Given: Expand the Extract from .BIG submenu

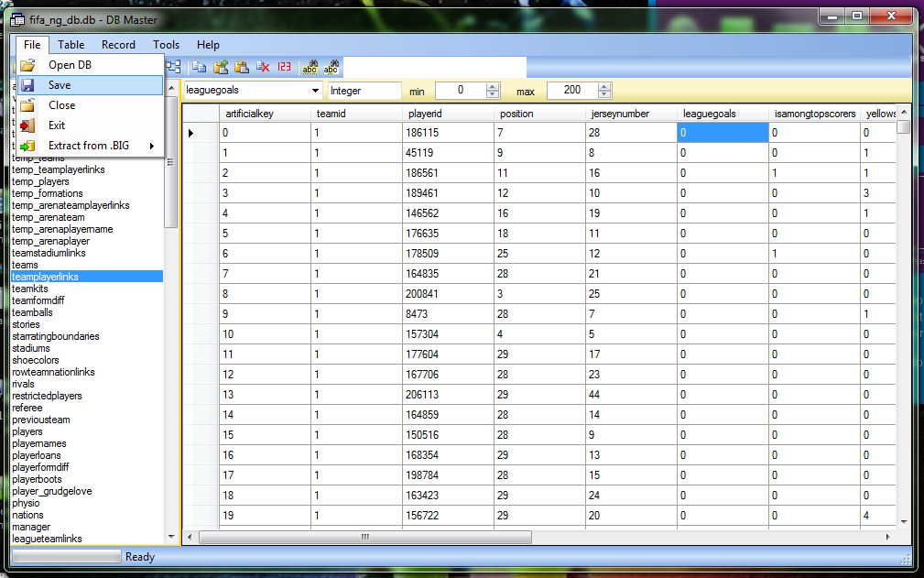Looking at the screenshot, I should [x=90, y=146].
